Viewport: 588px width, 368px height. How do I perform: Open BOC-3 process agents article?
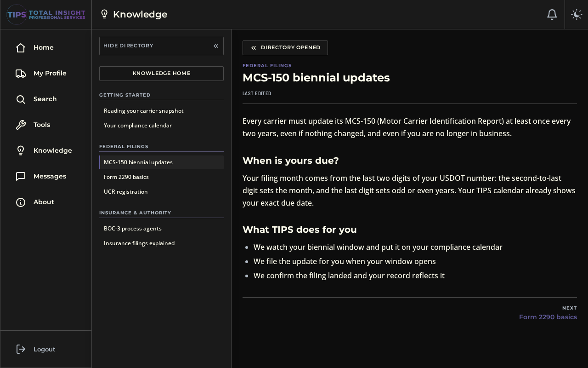(161, 229)
